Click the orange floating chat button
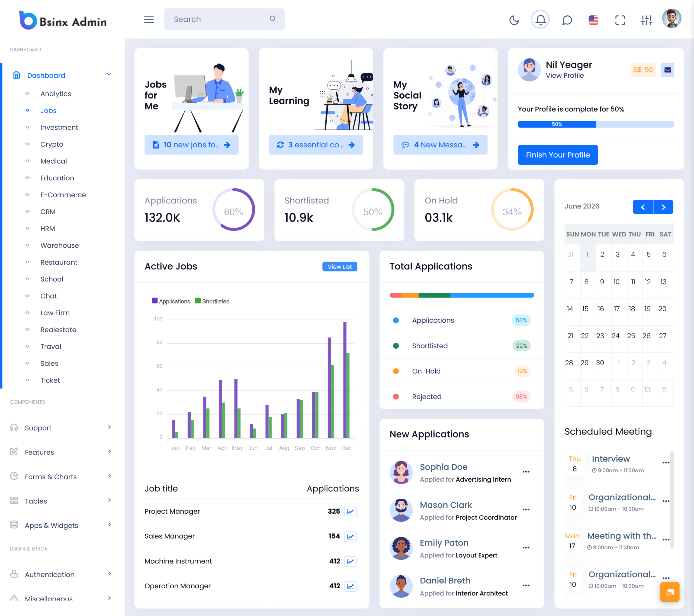Viewport: 694px width, 616px height. (x=670, y=592)
